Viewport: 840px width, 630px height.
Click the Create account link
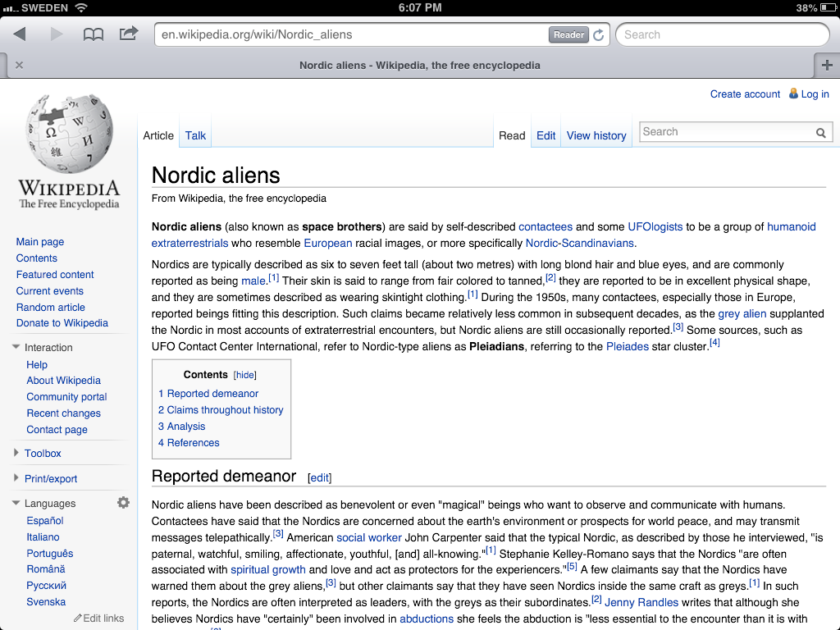click(745, 94)
